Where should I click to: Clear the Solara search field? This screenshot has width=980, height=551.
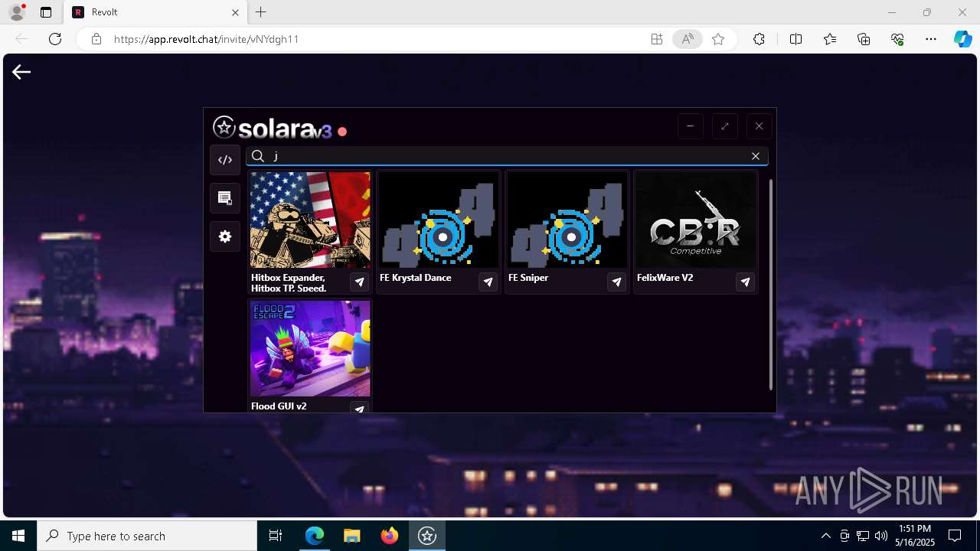pos(756,156)
